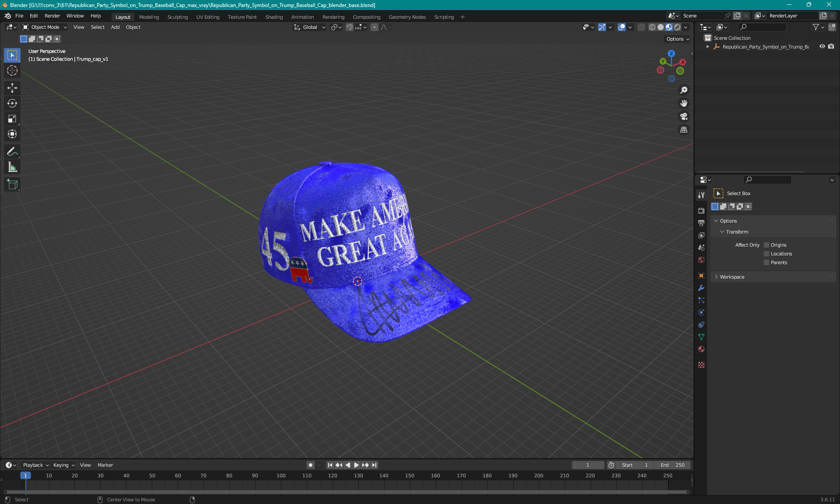Expand the Republican_Party_Symbol collection tree
Viewport: 840px width, 504px height.
click(x=707, y=47)
